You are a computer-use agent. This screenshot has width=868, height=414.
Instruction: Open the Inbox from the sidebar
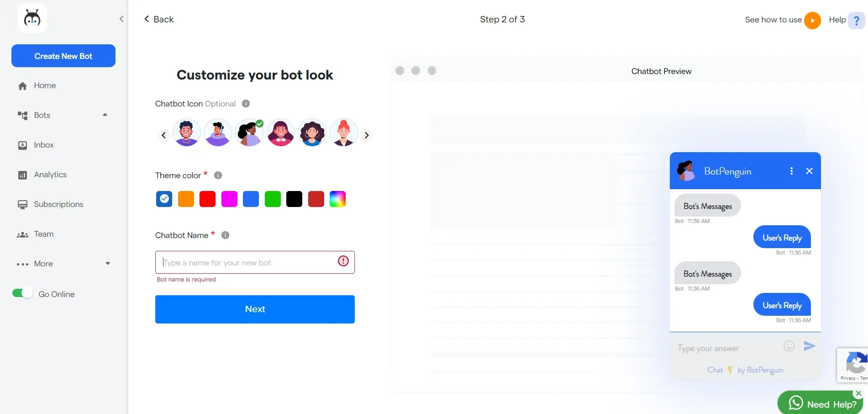point(44,145)
